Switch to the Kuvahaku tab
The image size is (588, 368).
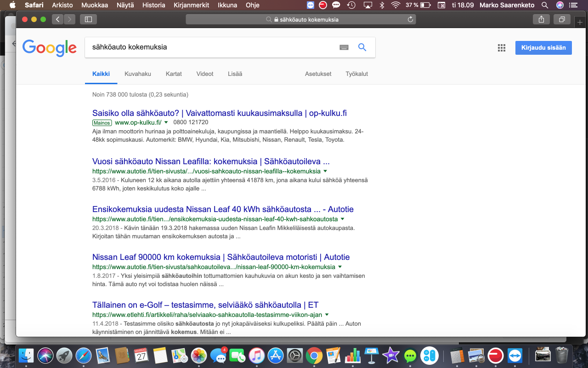coord(137,74)
